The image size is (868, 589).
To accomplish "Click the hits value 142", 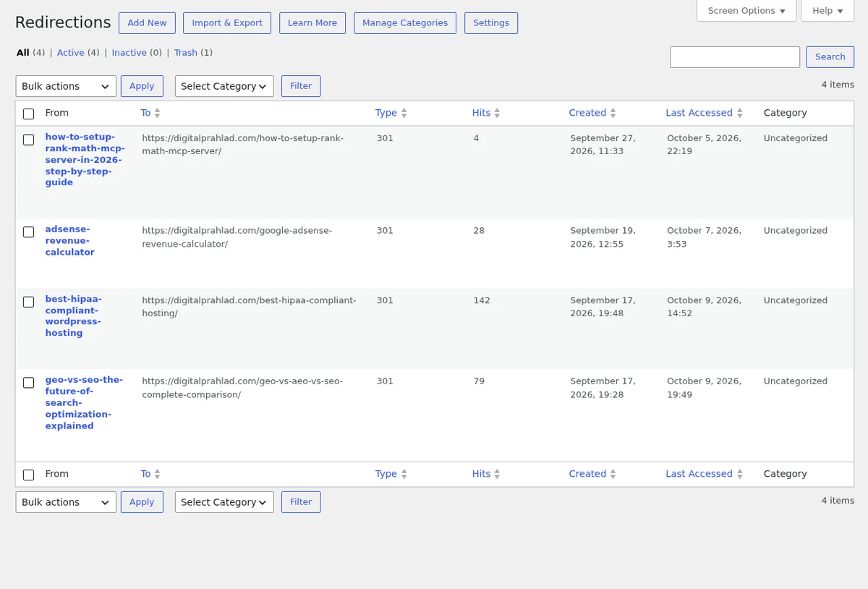I will pyautogui.click(x=482, y=300).
